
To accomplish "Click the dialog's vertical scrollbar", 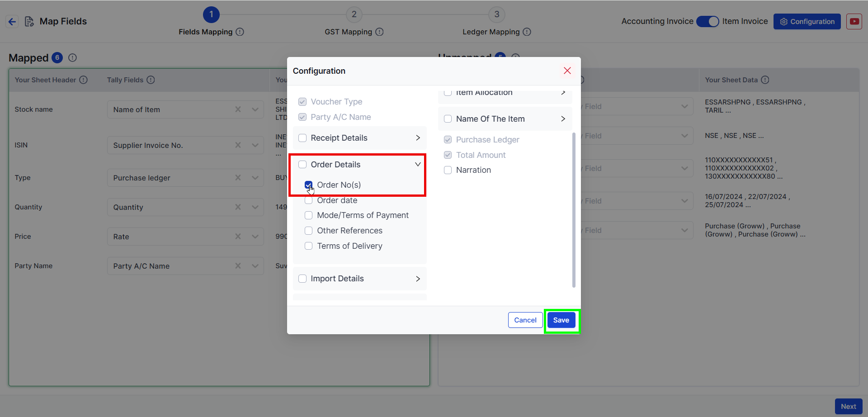I will pos(574,210).
